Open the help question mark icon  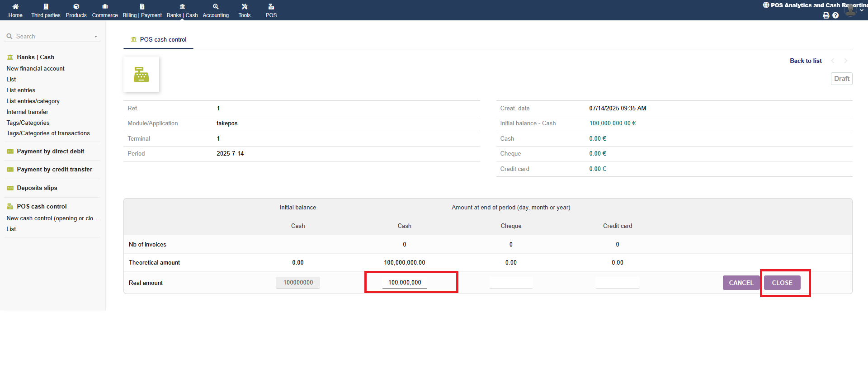click(x=835, y=15)
